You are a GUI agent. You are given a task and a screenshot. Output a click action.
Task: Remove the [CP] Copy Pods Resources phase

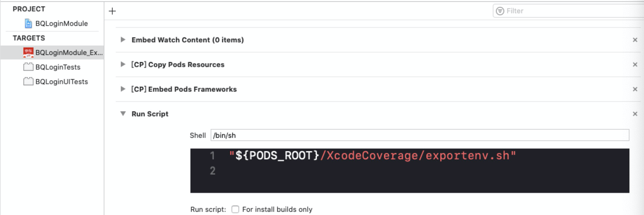coord(635,64)
